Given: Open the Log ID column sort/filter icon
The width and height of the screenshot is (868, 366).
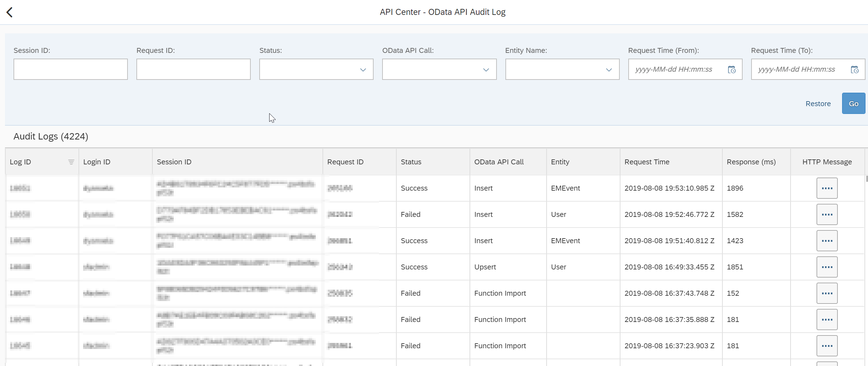Looking at the screenshot, I should (x=71, y=162).
